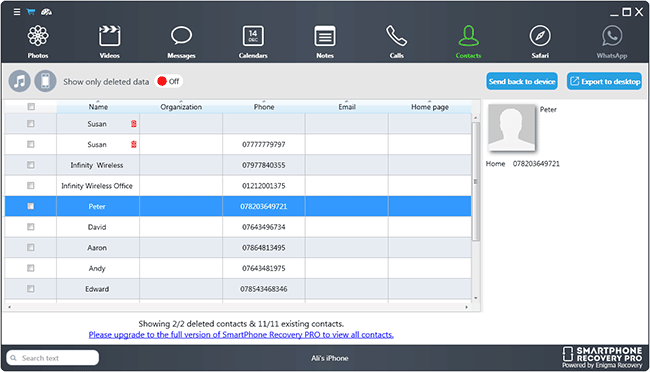Sort by Email column header
This screenshot has height=372, width=650.
(347, 107)
